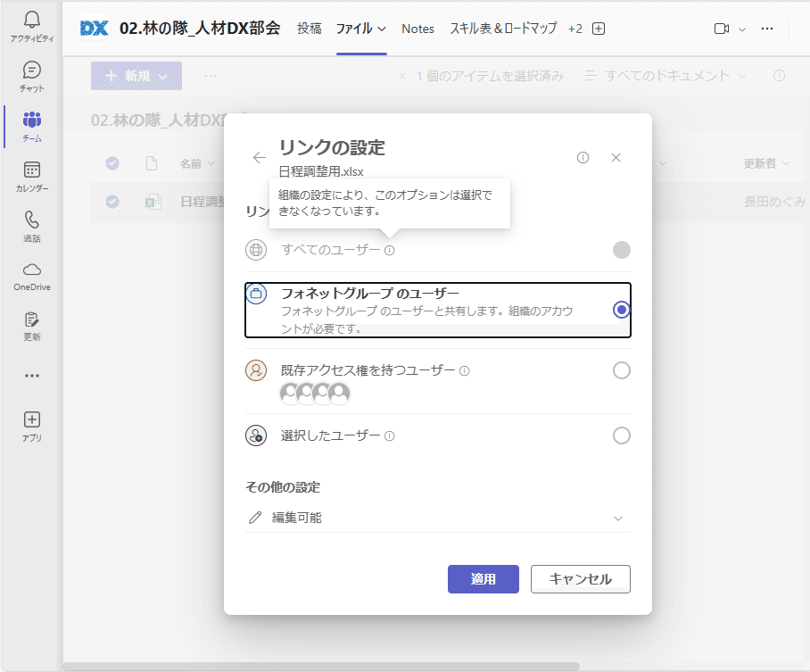The image size is (810, 672).
Task: Show the +2 hidden tabs
Action: pos(575,29)
